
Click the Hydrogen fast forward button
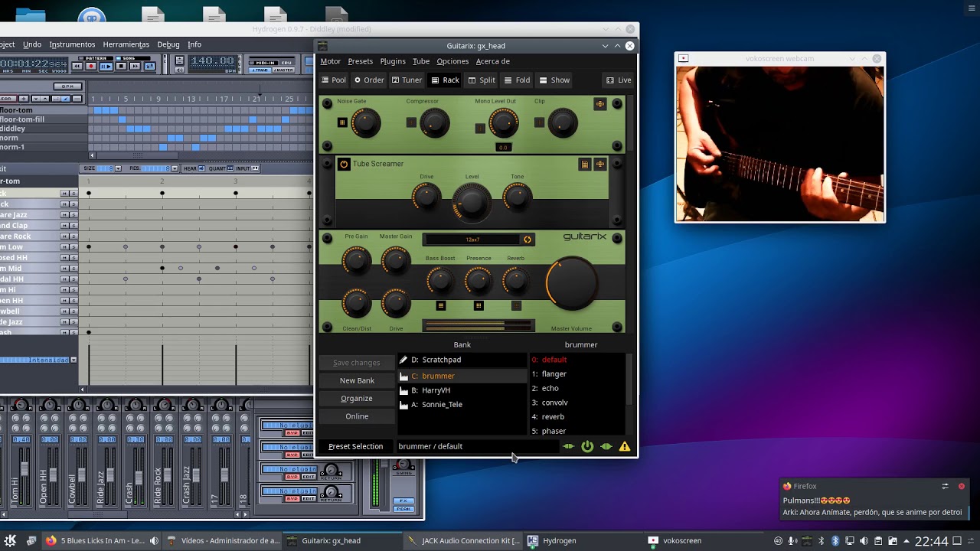[135, 67]
